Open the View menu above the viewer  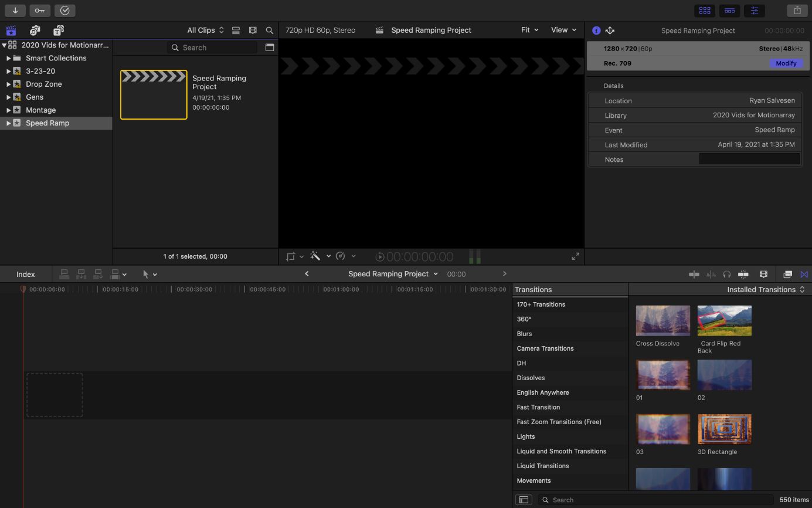[x=562, y=30]
